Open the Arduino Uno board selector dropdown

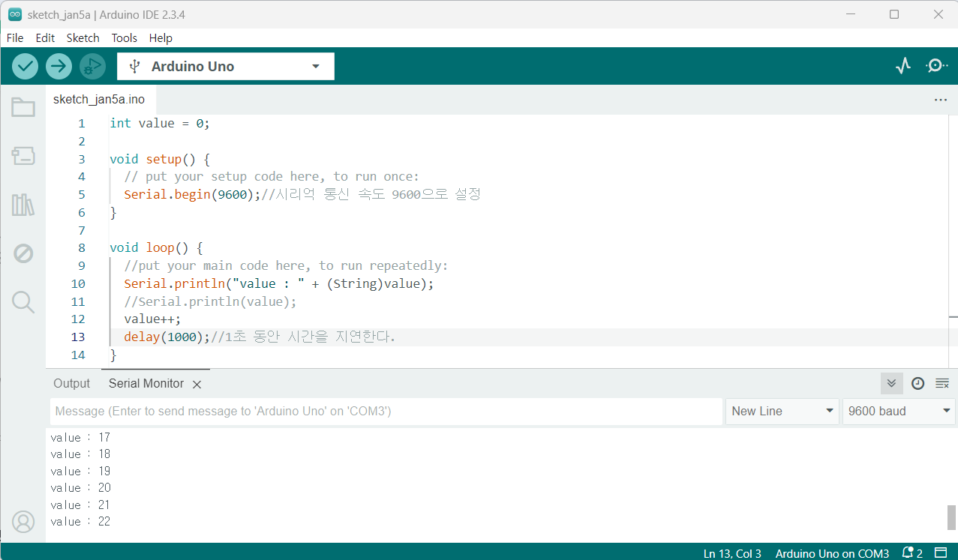(x=226, y=66)
